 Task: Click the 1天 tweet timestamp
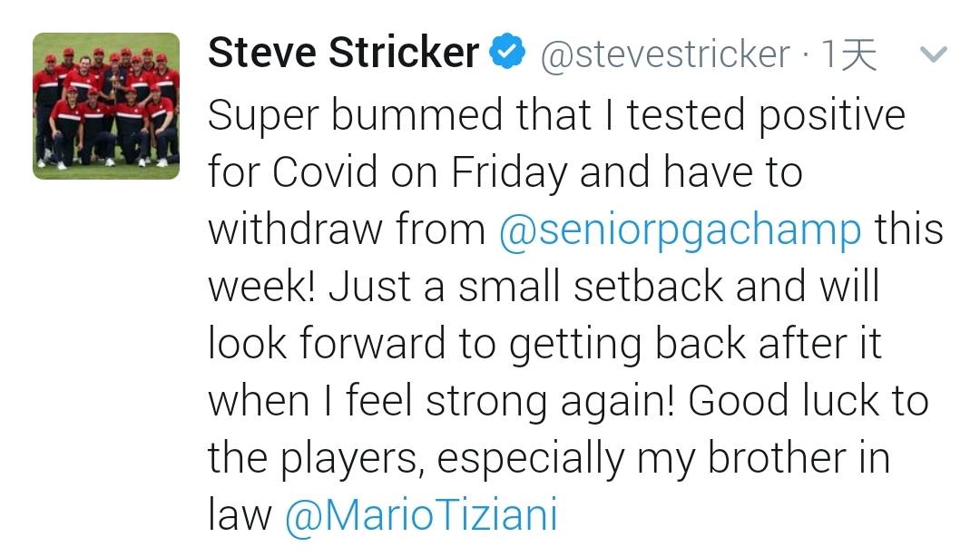[848, 54]
